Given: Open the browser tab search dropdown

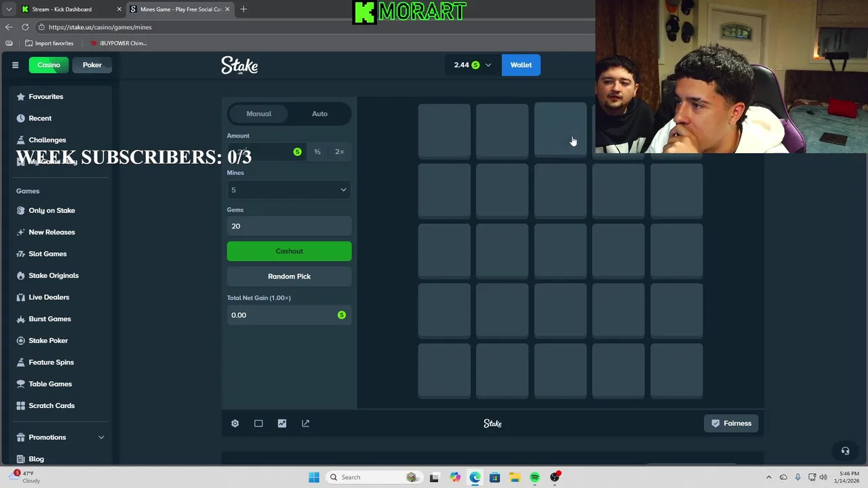Looking at the screenshot, I should click(x=8, y=9).
